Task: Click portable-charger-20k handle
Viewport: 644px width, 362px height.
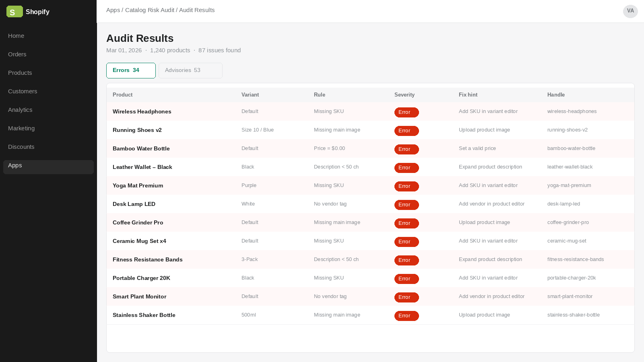Action: click(x=572, y=278)
